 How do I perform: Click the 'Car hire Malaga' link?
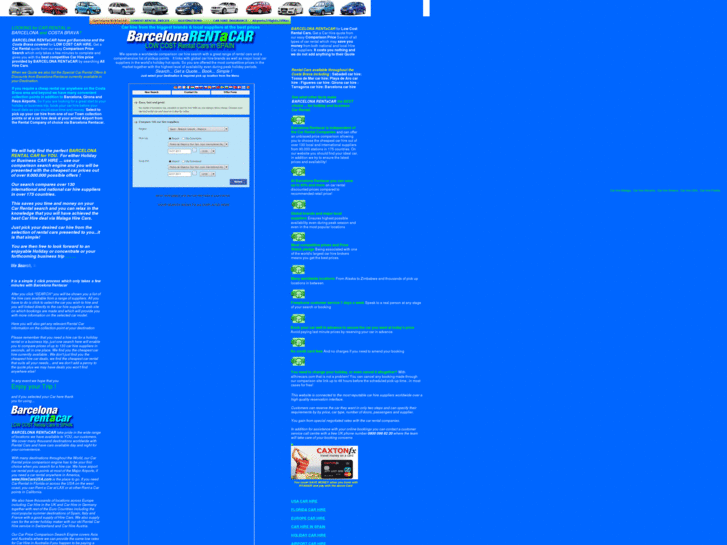coord(620,191)
